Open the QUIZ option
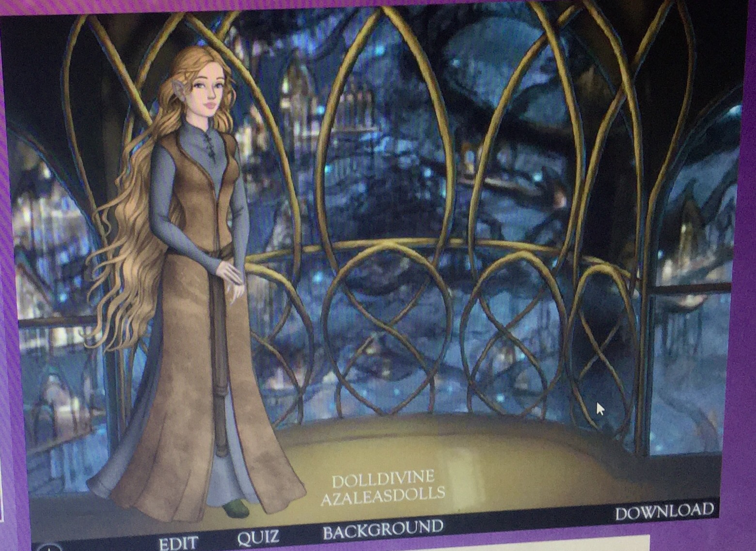This screenshot has height=551, width=756. (258, 536)
